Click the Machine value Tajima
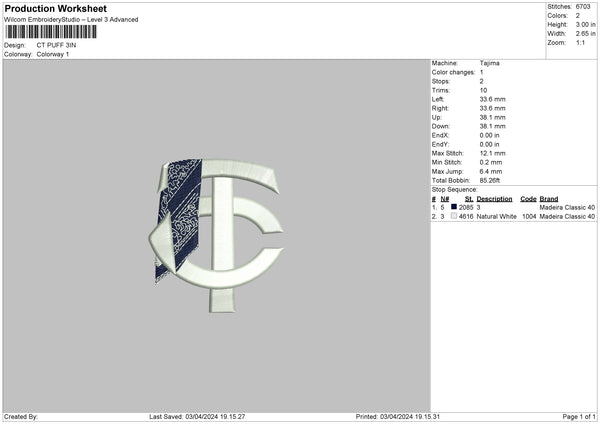Image resolution: width=600 pixels, height=424 pixels. pyautogui.click(x=489, y=63)
